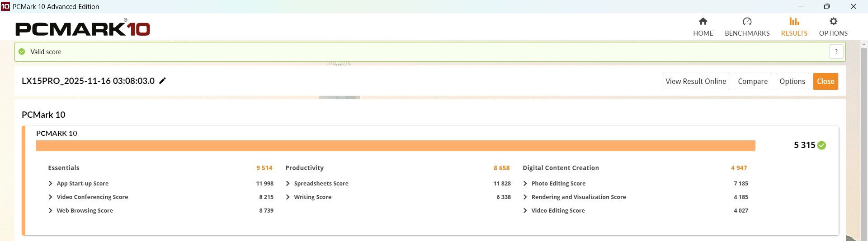
Task: Click the orange PCMark 10 score bar
Action: click(395, 146)
